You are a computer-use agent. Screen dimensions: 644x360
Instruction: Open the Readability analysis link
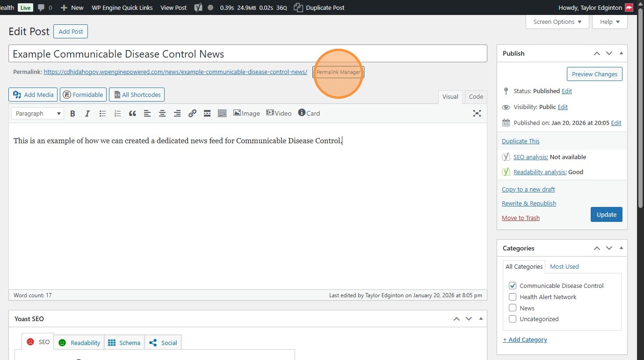pyautogui.click(x=540, y=172)
